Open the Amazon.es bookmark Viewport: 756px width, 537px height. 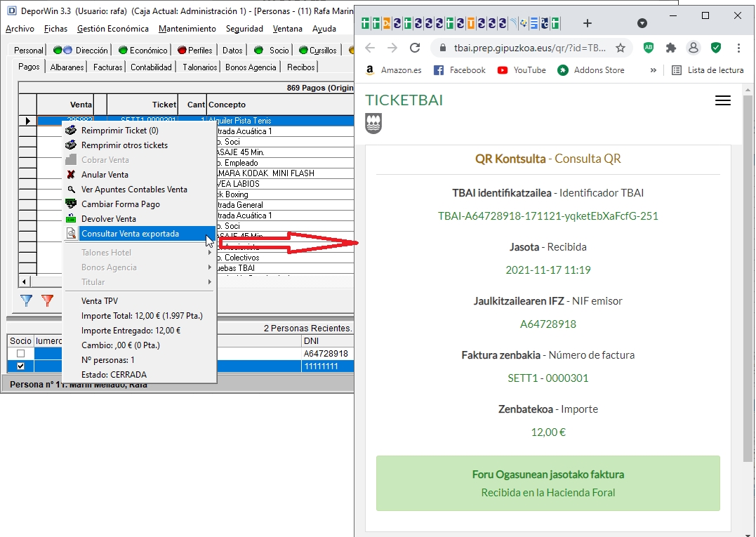pyautogui.click(x=393, y=70)
